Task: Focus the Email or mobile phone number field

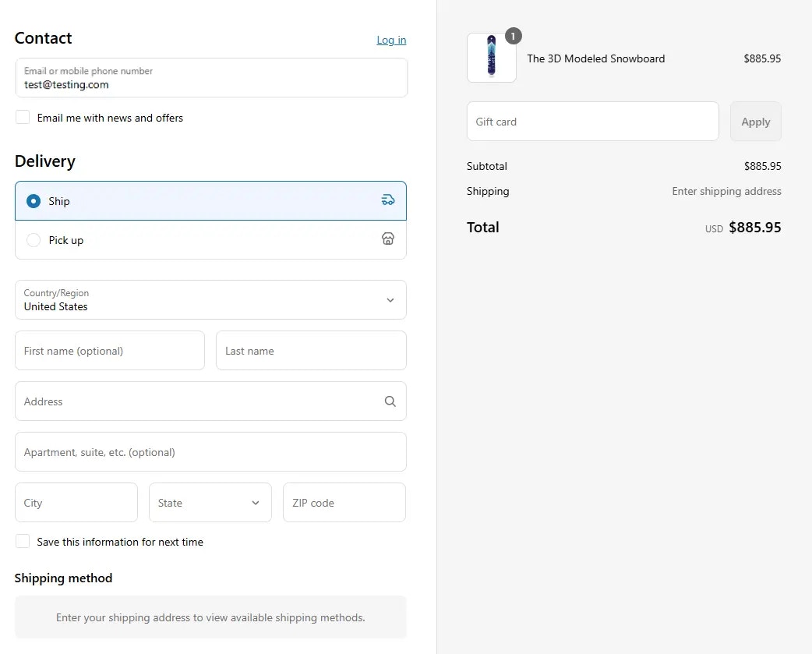Action: click(211, 78)
